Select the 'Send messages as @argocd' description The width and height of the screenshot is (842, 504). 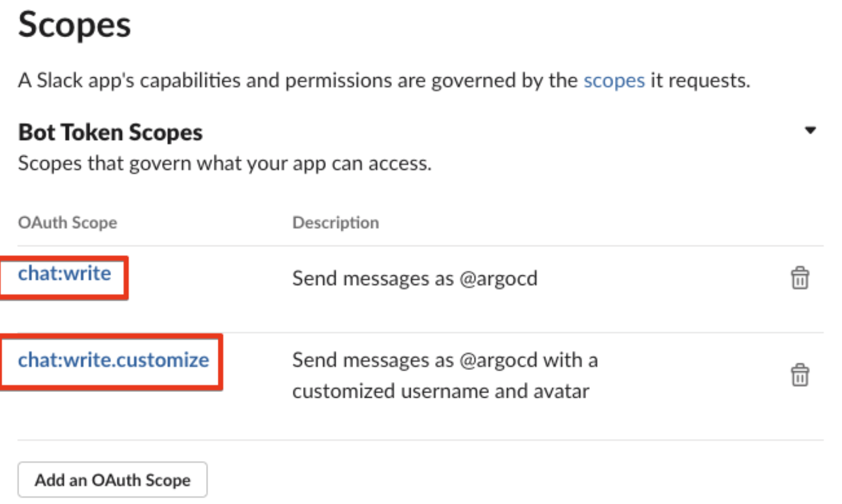[415, 278]
